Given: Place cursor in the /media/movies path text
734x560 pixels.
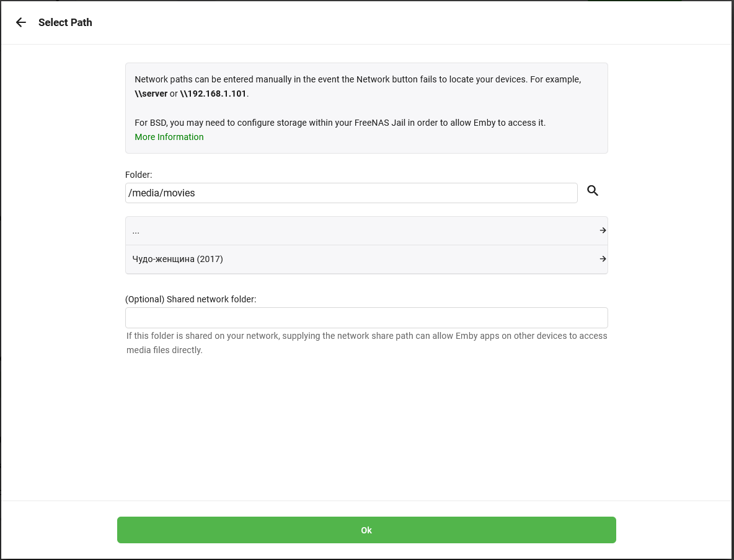Looking at the screenshot, I should click(x=162, y=193).
